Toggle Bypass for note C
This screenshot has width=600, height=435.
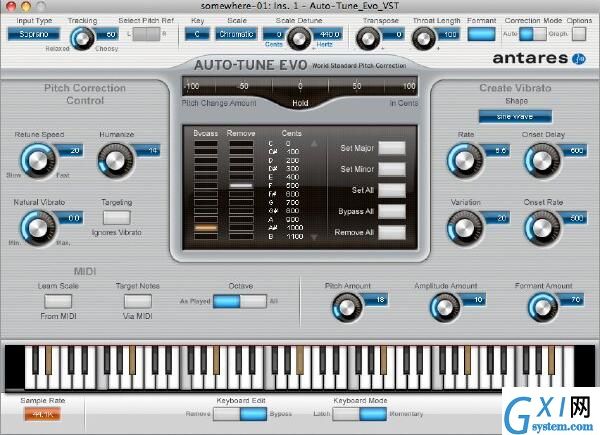[x=206, y=143]
